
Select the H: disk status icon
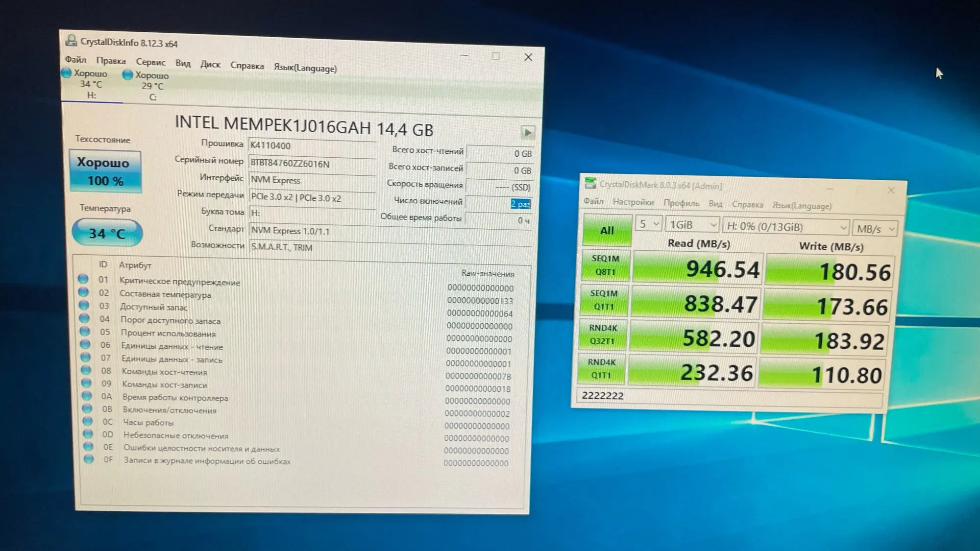(x=67, y=73)
